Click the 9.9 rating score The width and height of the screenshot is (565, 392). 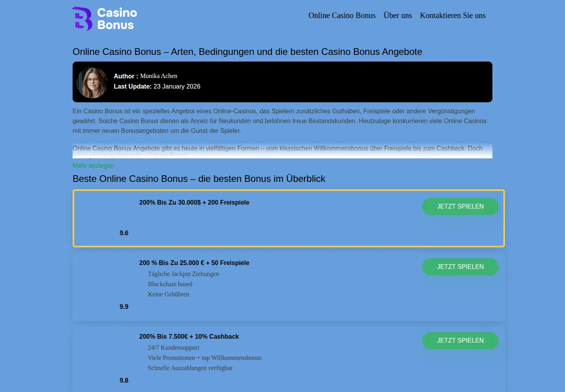[124, 307]
